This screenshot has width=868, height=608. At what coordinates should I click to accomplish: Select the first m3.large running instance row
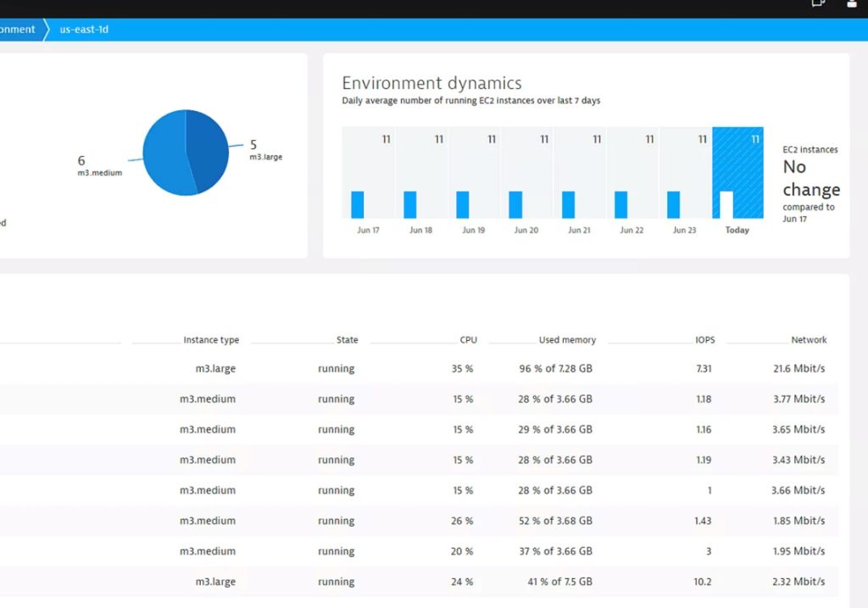pos(424,369)
